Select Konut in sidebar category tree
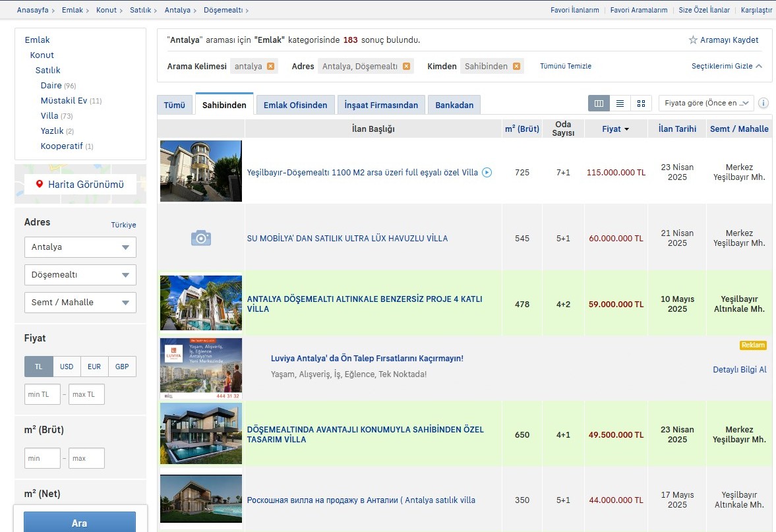Viewport: 776px width, 532px height. [42, 55]
